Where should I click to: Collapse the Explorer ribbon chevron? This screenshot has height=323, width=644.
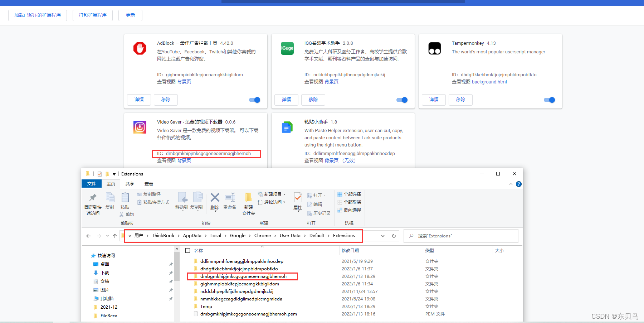coord(511,184)
